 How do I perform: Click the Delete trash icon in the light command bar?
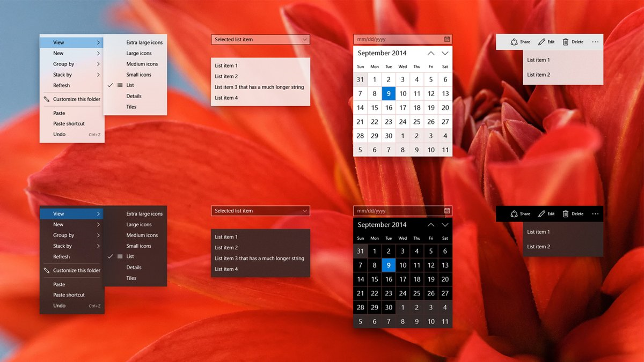click(x=565, y=41)
